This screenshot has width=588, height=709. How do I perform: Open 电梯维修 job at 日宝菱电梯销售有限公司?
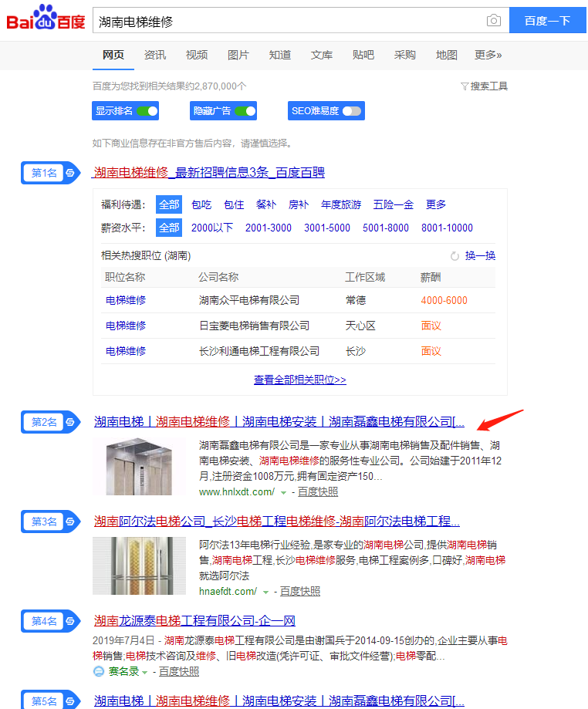point(126,326)
